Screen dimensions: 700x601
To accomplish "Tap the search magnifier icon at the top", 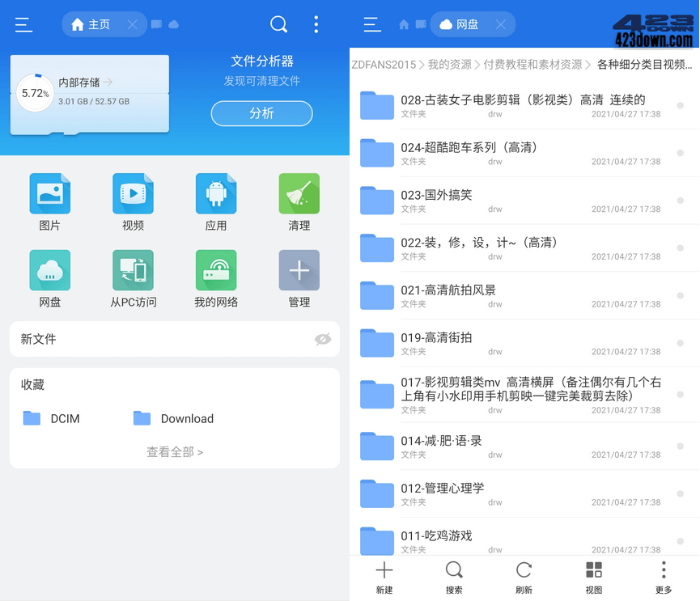I will point(279,24).
